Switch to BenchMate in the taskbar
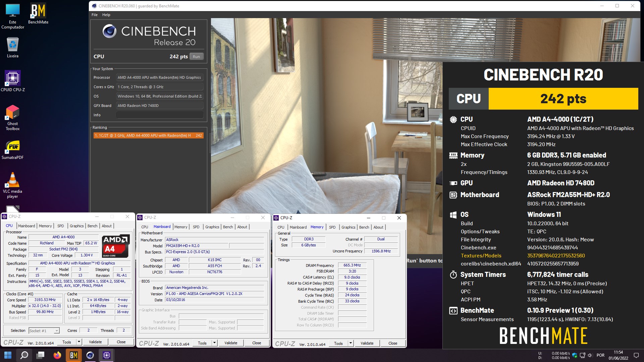The image size is (644, 362). 74,355
